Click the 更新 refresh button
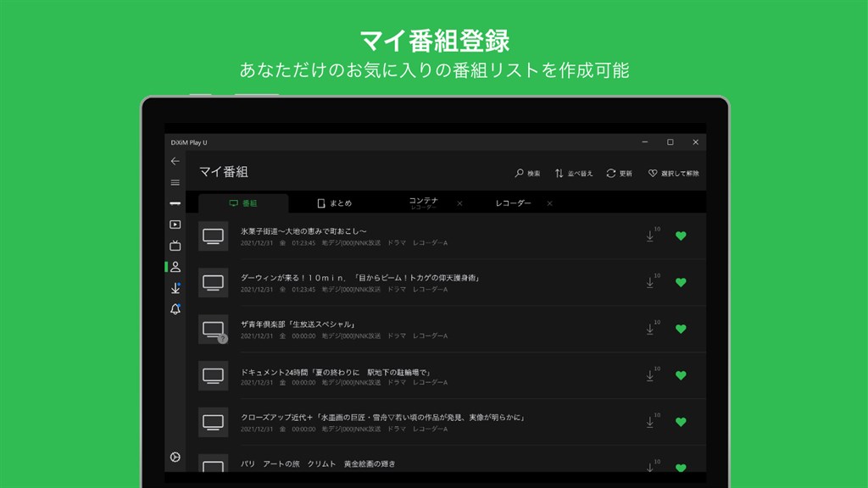 (x=619, y=173)
